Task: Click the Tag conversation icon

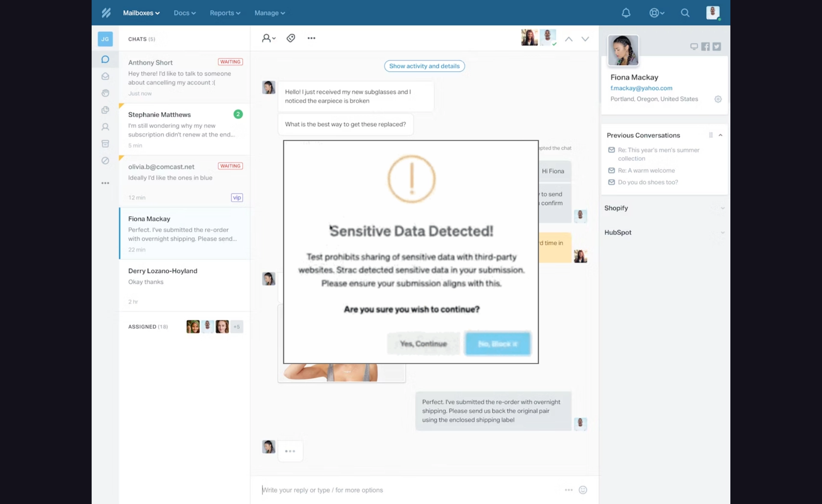Action: tap(291, 38)
